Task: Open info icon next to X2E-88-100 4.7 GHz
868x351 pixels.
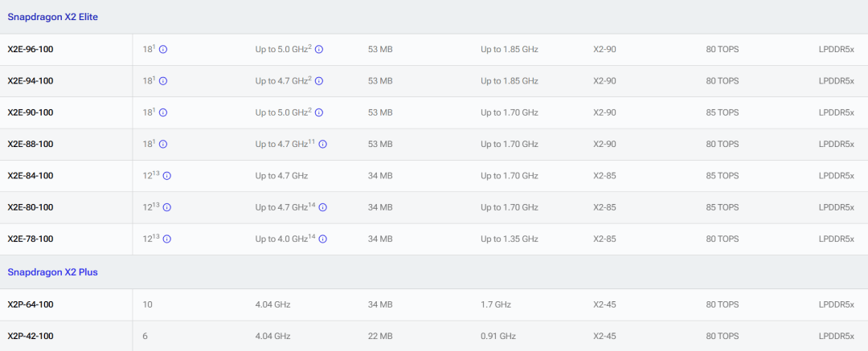Action: 323,145
